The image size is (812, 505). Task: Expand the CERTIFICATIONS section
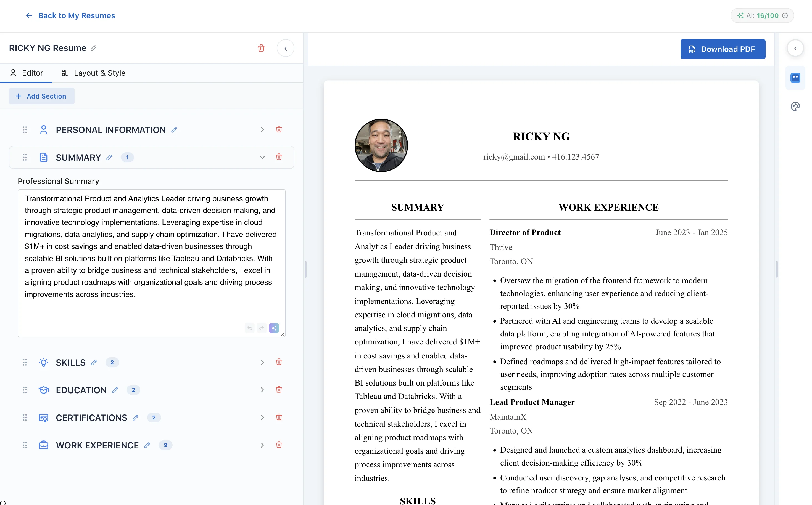262,417
